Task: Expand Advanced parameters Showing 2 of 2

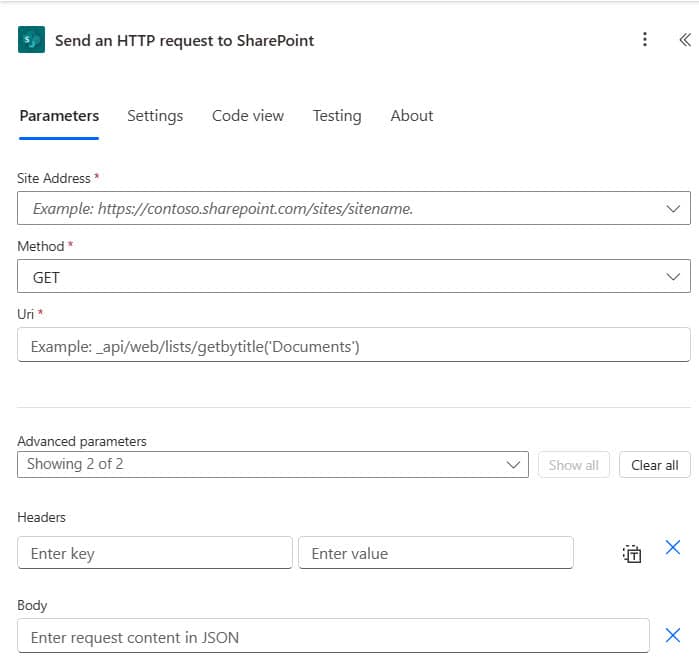Action: click(273, 465)
